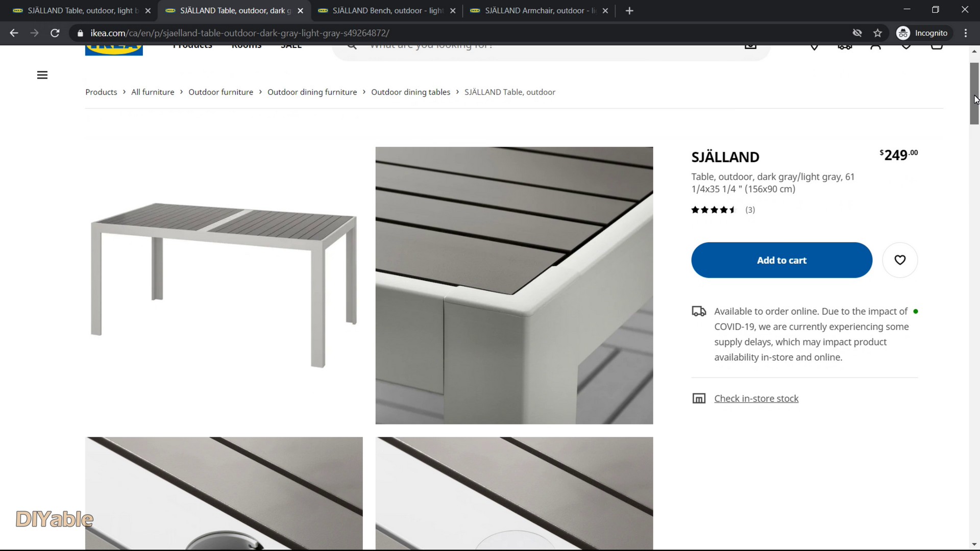Click the scrollbar up arrow

point(974,51)
